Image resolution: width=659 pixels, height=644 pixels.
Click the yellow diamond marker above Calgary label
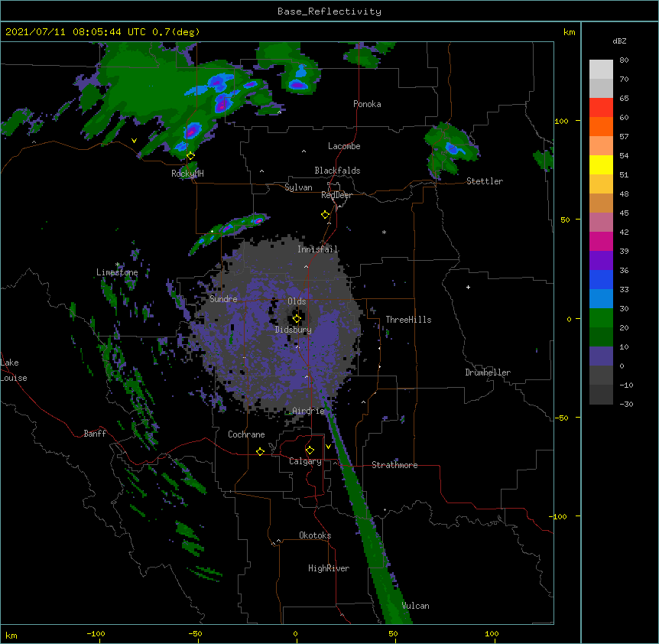tap(310, 450)
